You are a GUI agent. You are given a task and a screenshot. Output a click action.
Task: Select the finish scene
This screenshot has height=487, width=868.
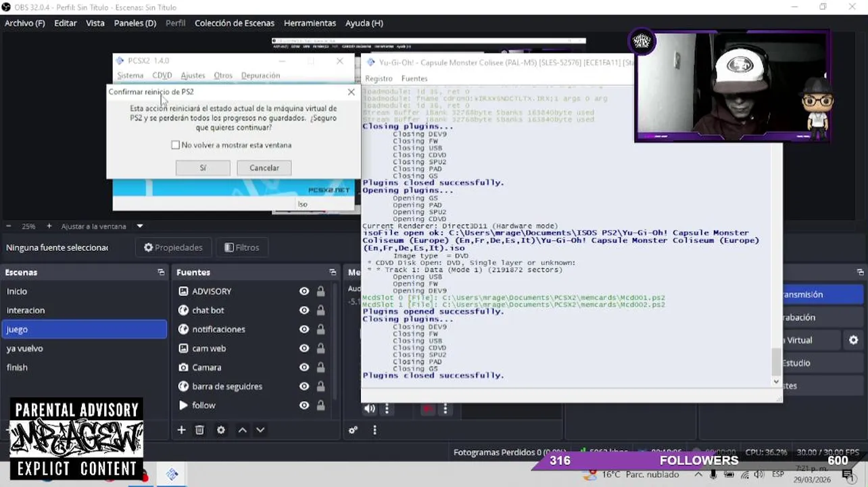[x=84, y=367]
